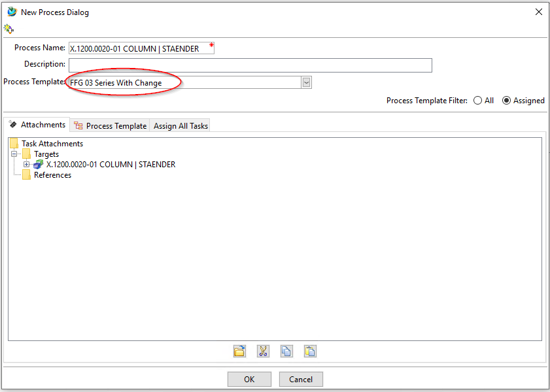Click the References folder icon

(26, 175)
